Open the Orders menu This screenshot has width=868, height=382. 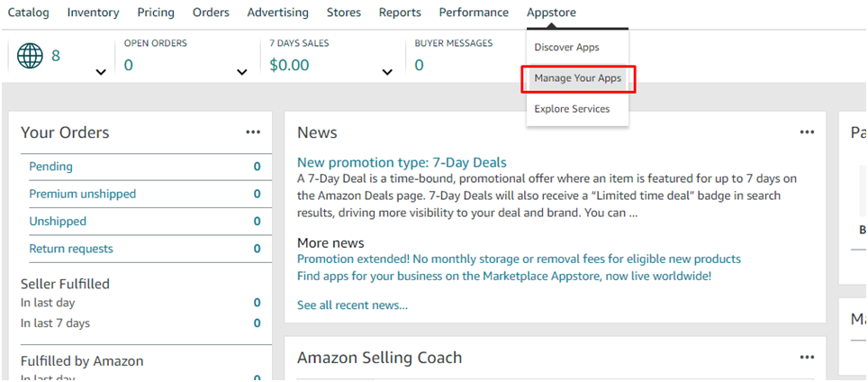click(211, 13)
